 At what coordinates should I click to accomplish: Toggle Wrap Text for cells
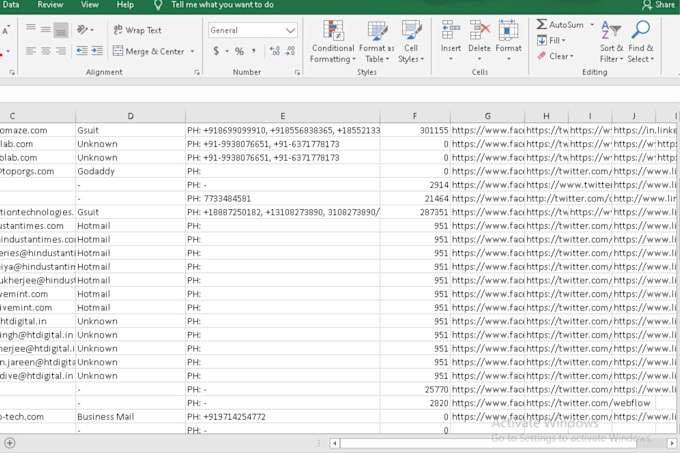click(x=137, y=31)
